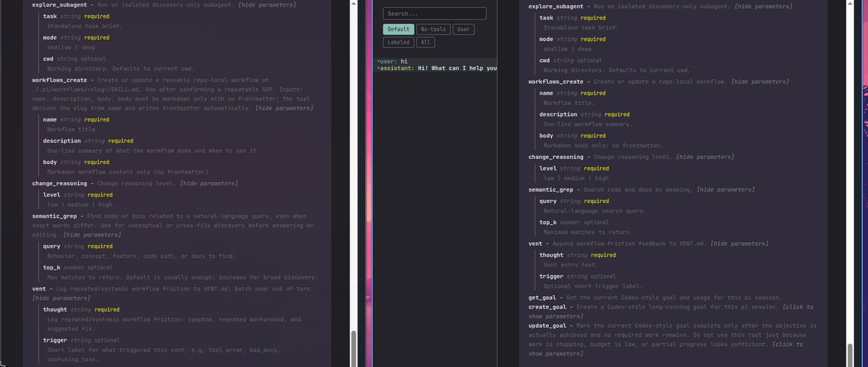This screenshot has width=868, height=367.
Task: Click the Search field in the right window
Action: (435, 13)
